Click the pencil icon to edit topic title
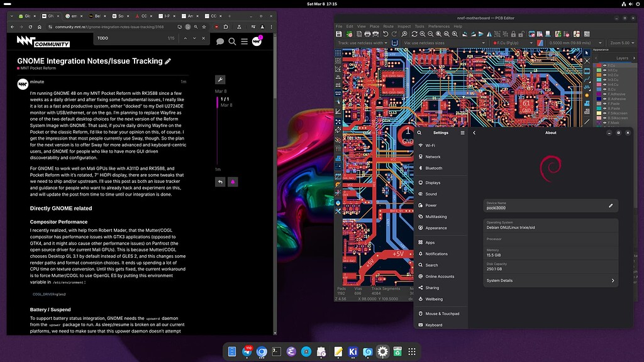The height and width of the screenshot is (362, 644). point(168,61)
